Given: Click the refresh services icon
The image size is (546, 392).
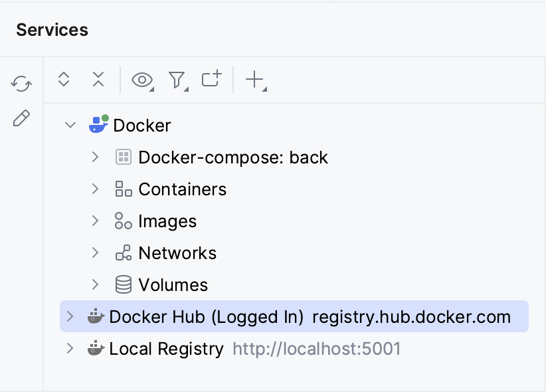Looking at the screenshot, I should pos(22,84).
